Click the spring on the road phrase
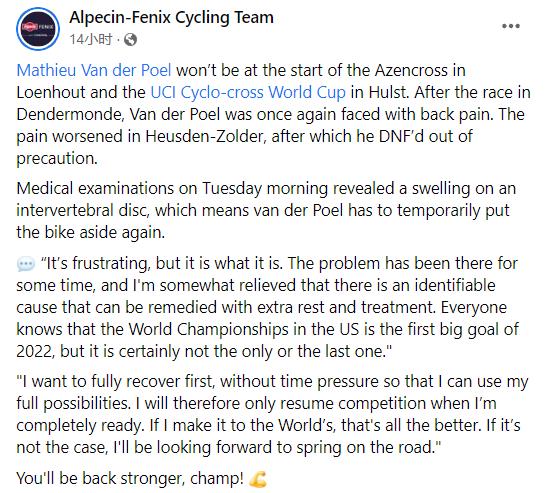The height and width of the screenshot is (493, 548). click(366, 447)
